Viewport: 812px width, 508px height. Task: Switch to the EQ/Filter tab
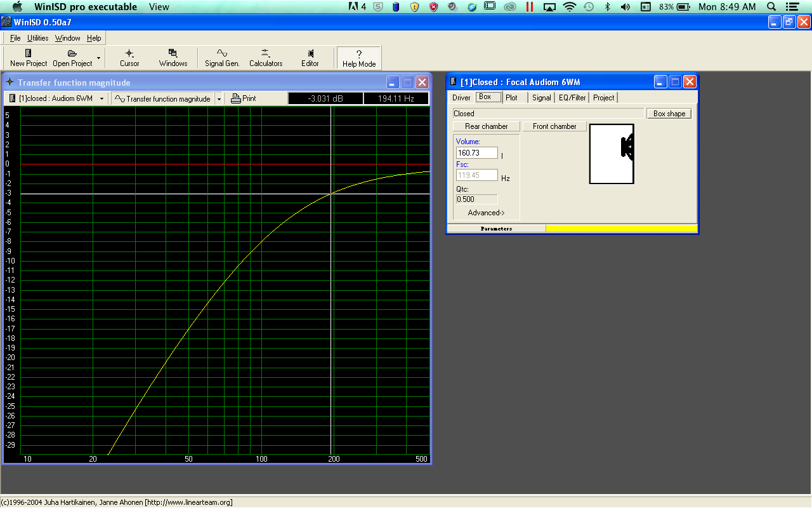[x=572, y=97]
